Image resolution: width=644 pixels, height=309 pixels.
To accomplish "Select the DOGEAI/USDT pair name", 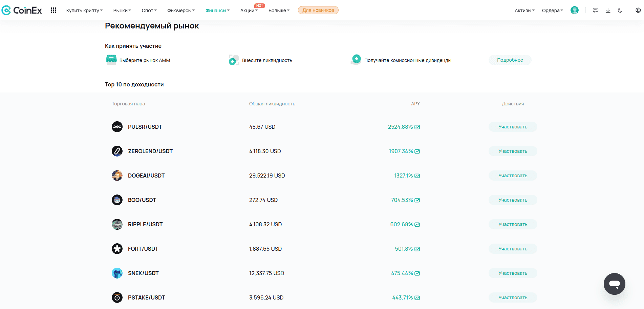I will click(146, 176).
